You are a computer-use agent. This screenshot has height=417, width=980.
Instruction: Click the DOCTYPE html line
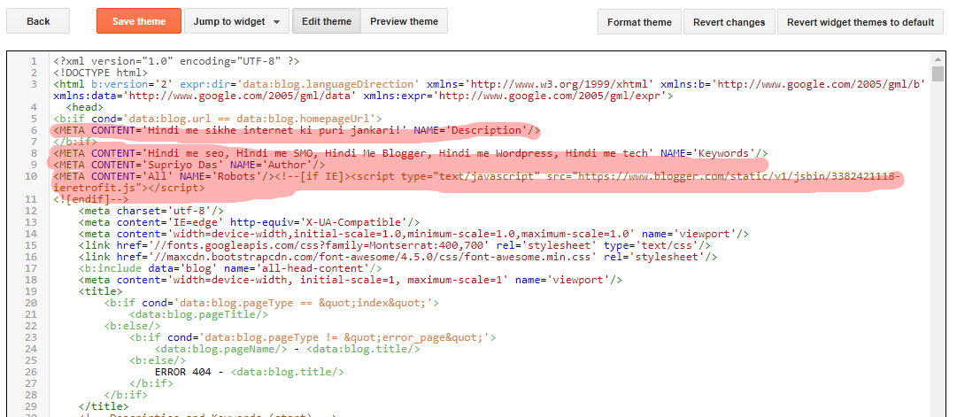(x=101, y=73)
